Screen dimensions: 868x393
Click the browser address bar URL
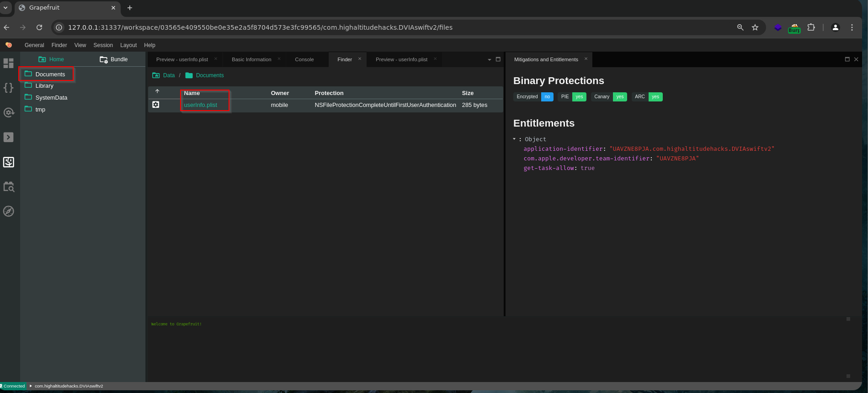(x=260, y=27)
